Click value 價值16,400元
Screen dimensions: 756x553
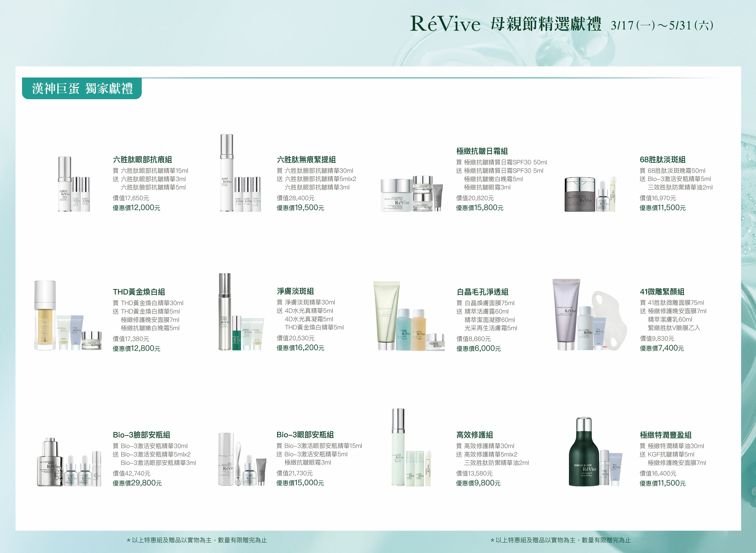coord(658,474)
